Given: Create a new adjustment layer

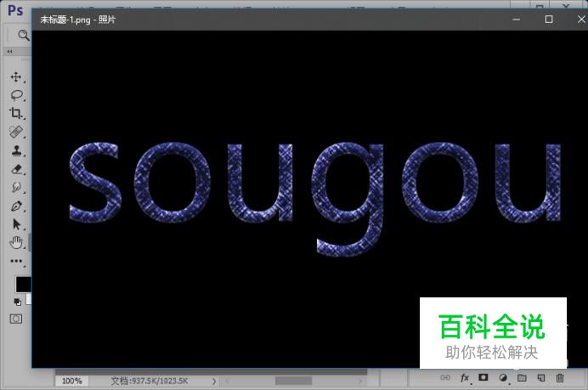Looking at the screenshot, I should pos(503,377).
